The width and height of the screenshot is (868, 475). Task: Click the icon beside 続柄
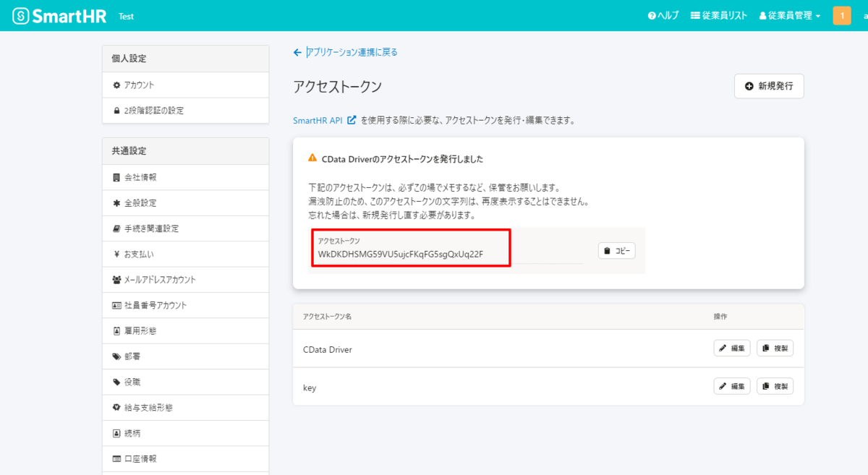coord(116,433)
